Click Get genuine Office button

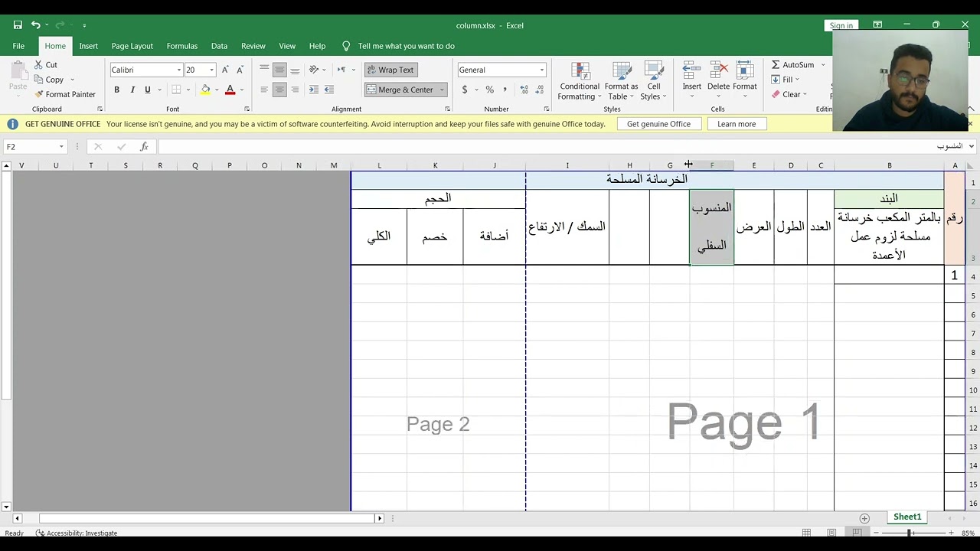658,124
